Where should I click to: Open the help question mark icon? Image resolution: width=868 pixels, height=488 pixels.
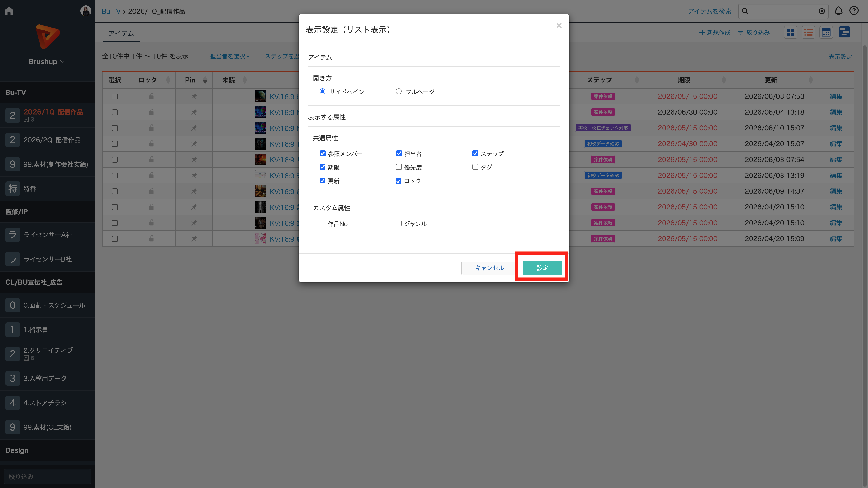click(854, 11)
